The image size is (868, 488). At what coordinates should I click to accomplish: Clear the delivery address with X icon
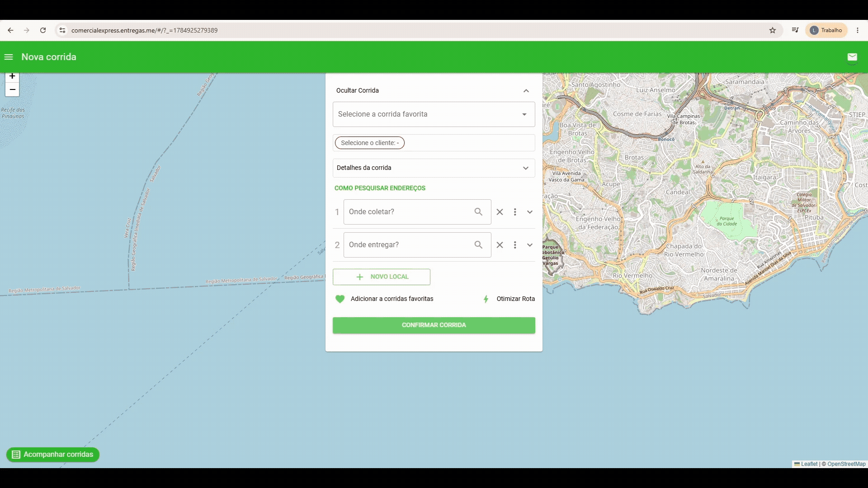500,245
